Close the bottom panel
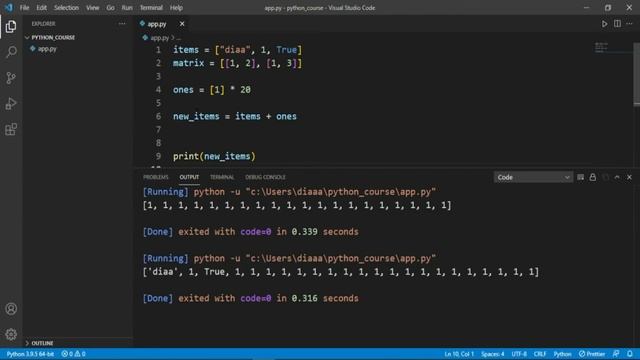This screenshot has width=640, height=360. (629, 177)
